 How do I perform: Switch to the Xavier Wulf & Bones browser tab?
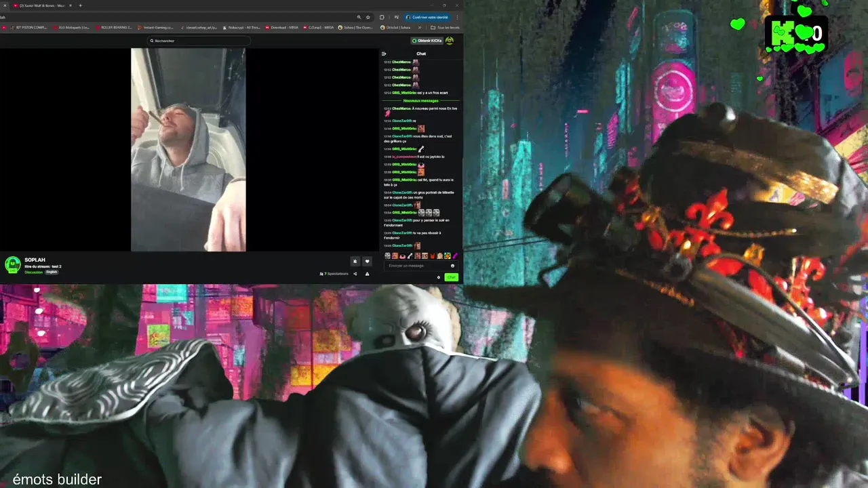click(x=42, y=5)
